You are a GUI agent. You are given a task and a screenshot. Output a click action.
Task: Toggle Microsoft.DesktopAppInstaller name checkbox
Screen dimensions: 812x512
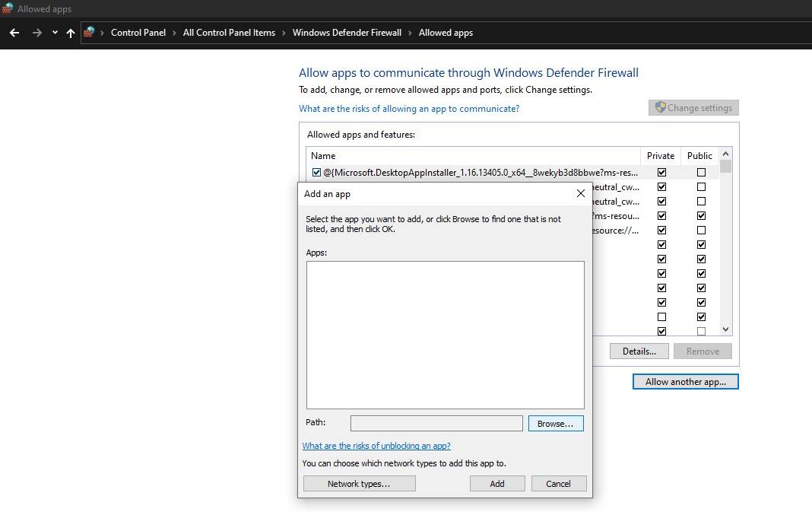point(316,173)
